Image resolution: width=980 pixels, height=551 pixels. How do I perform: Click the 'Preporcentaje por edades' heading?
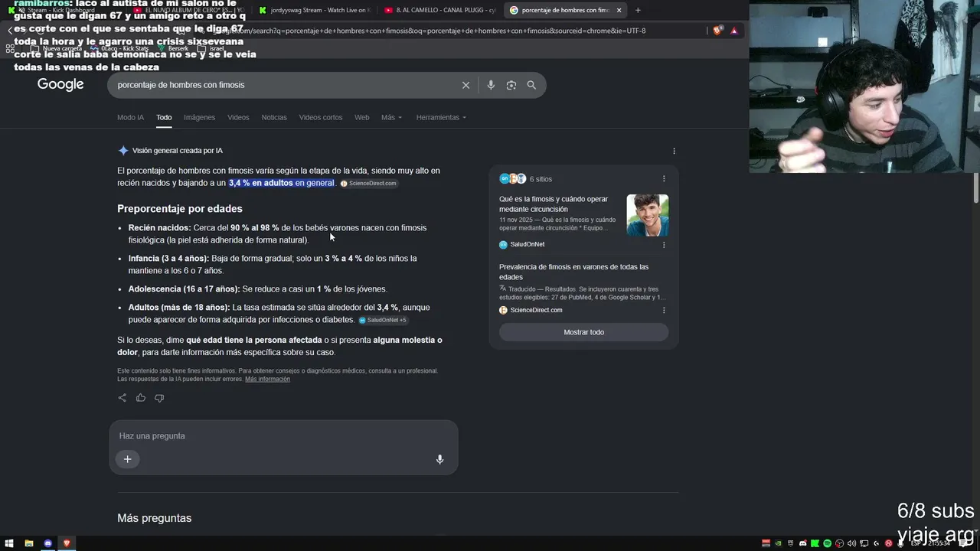click(180, 209)
